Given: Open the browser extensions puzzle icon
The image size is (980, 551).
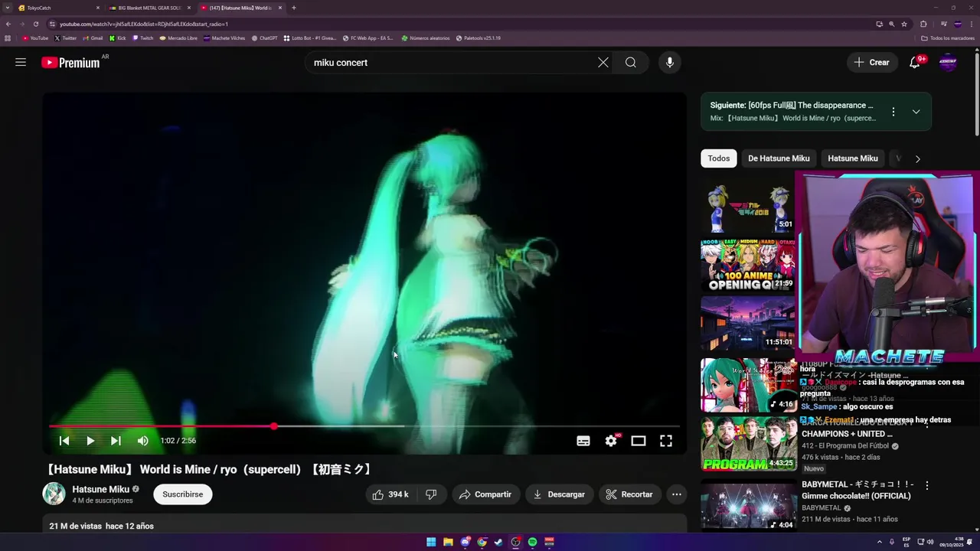Looking at the screenshot, I should tap(923, 24).
